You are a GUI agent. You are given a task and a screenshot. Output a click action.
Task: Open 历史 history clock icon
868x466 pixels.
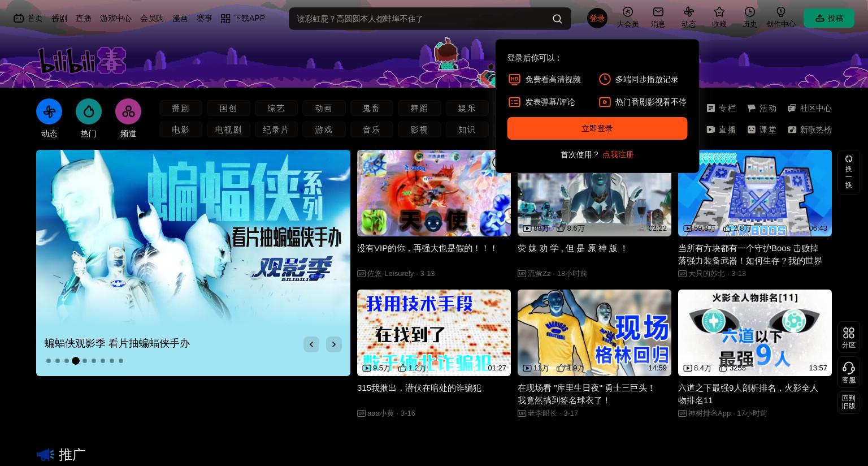pos(750,12)
